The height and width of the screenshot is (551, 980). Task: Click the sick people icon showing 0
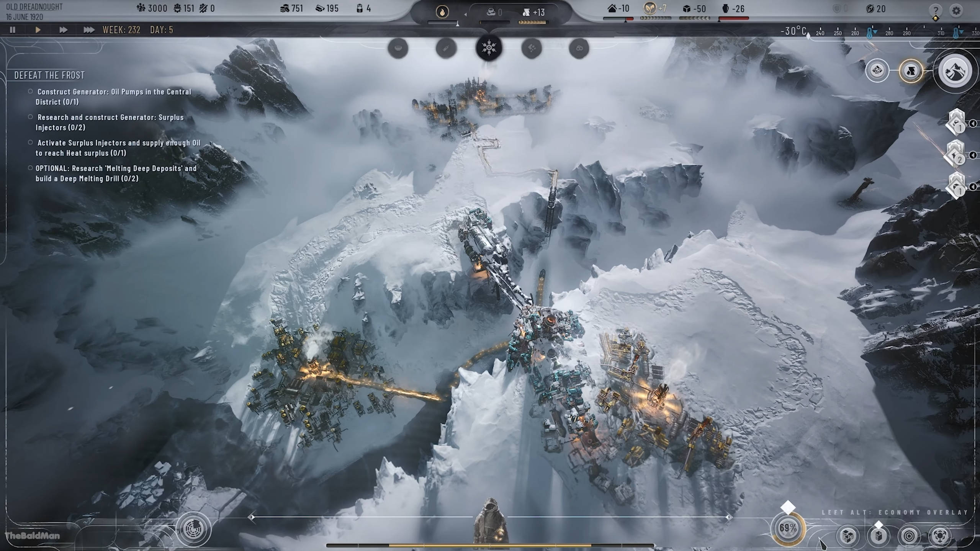207,8
